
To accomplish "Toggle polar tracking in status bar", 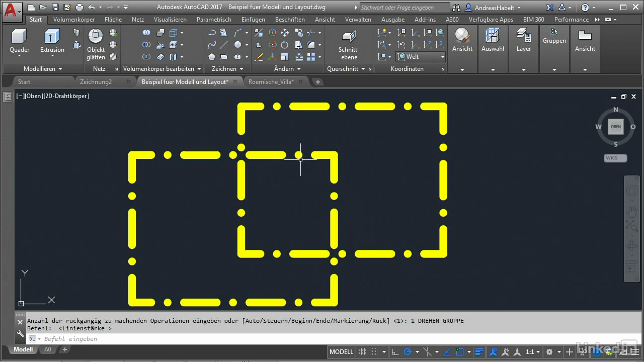I will (x=408, y=352).
